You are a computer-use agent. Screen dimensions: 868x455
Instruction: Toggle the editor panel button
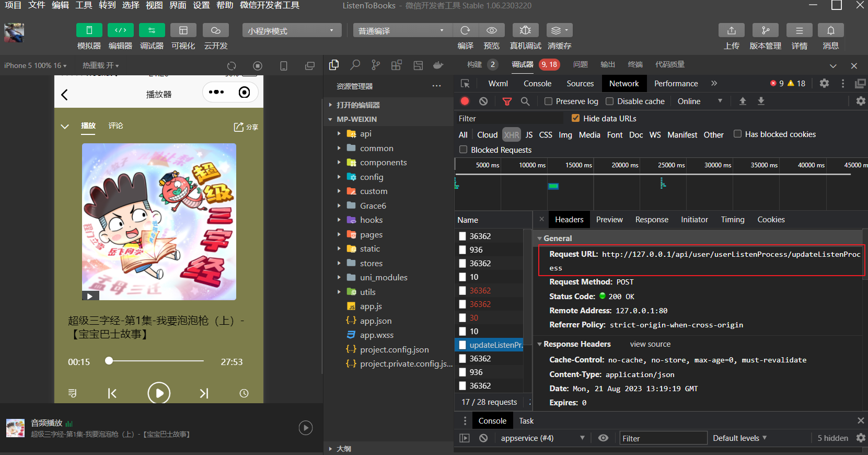(120, 30)
